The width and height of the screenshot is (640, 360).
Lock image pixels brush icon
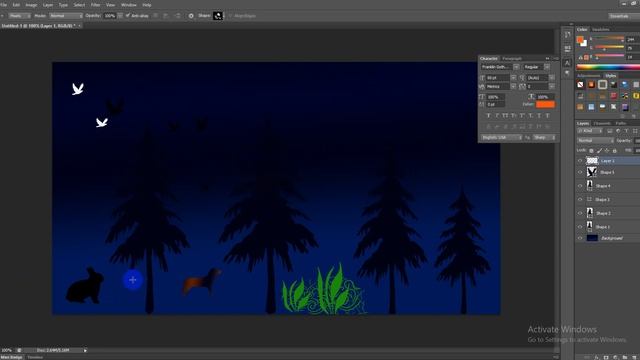(x=599, y=151)
